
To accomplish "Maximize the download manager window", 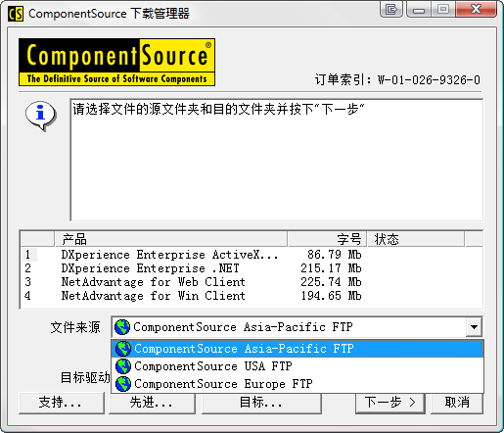I will (443, 9).
